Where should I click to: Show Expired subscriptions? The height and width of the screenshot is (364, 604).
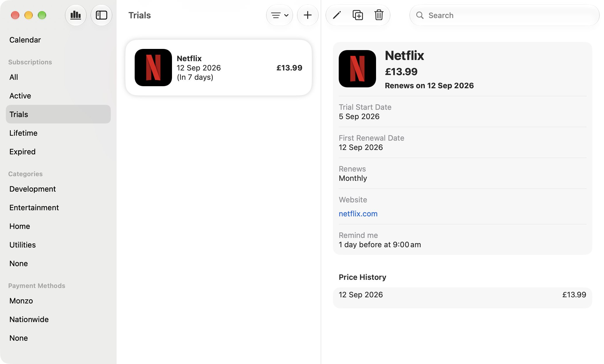click(58, 152)
